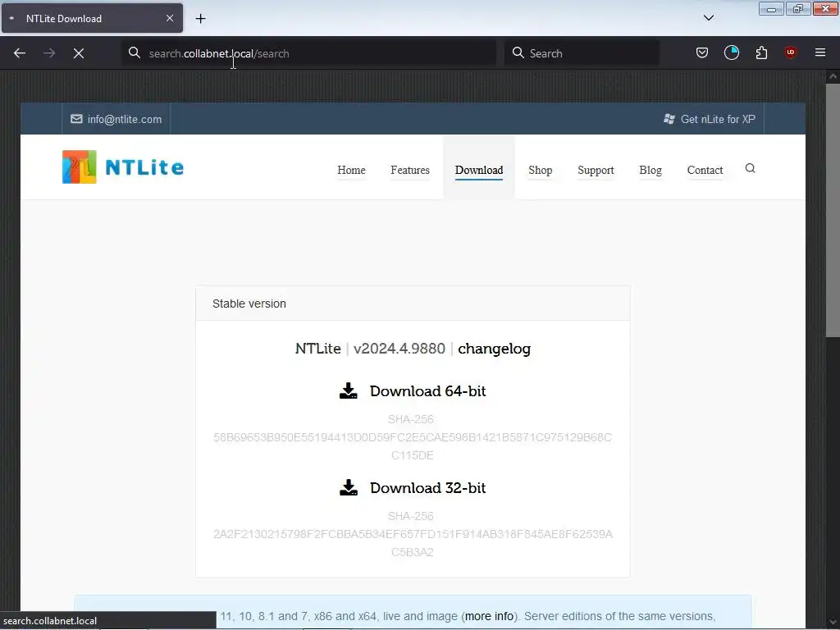Image resolution: width=840 pixels, height=630 pixels.
Task: Open the Download menu item
Action: click(x=479, y=170)
